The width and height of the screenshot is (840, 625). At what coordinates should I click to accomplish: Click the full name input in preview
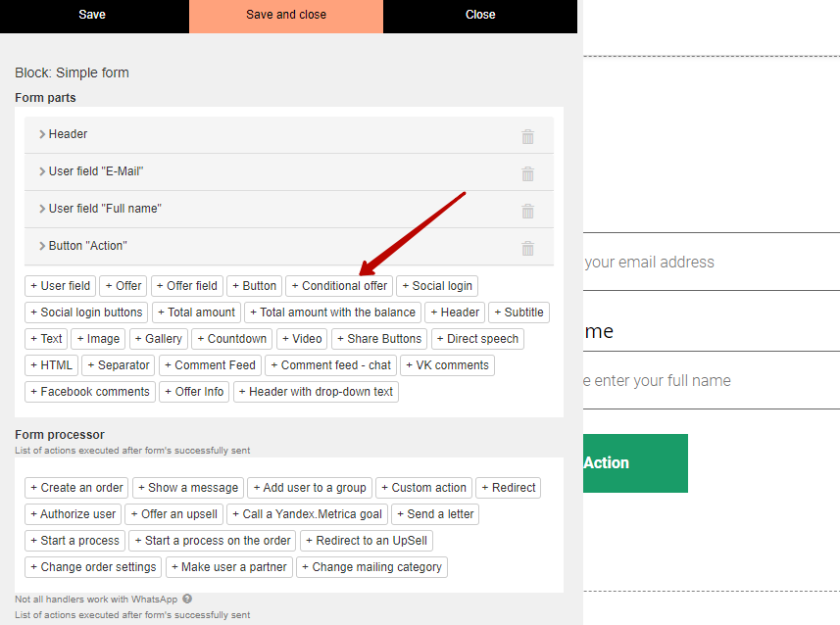tap(712, 380)
